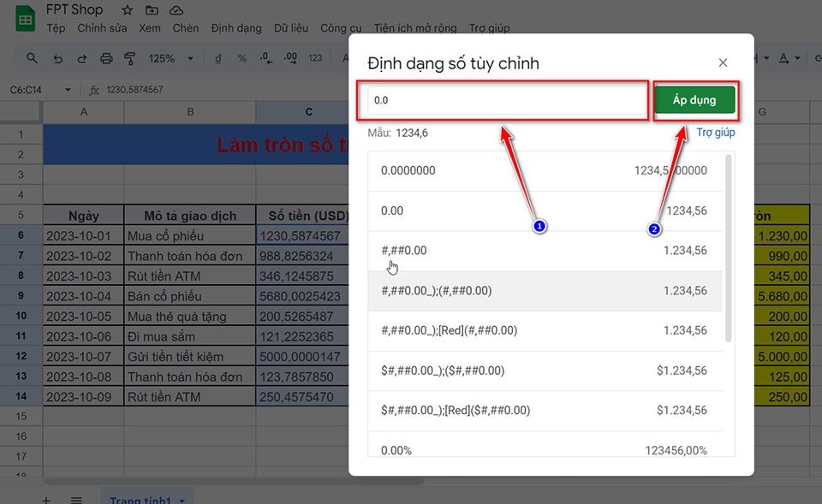
Task: Open the zoom 125% dropdown
Action: pyautogui.click(x=170, y=58)
